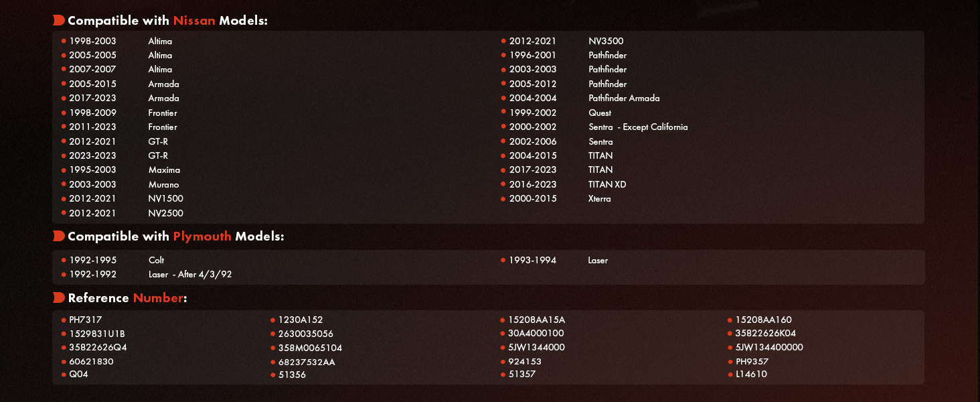Pick the Sentra - Except California entry
This screenshot has height=402, width=980.
pos(637,127)
